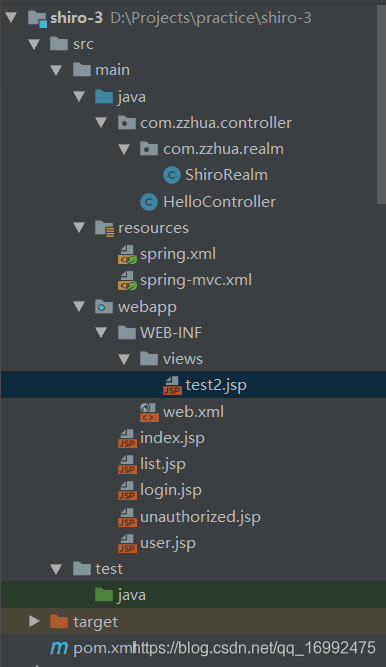This screenshot has width=386, height=667.
Task: Collapse the resources folder arrow
Action: (x=79, y=228)
